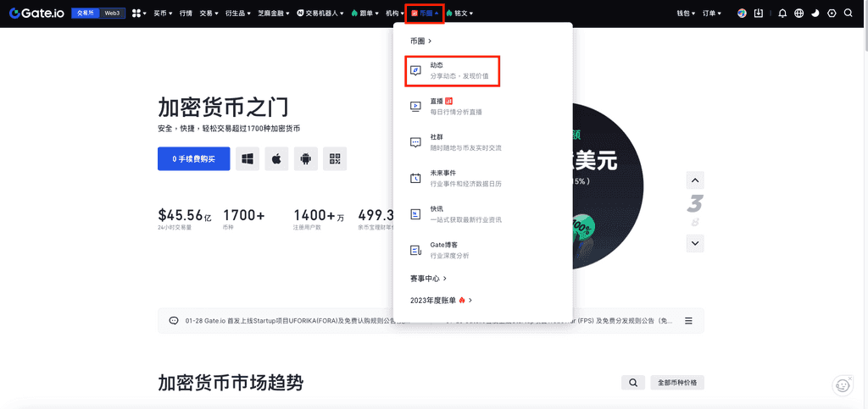868x409 pixels.
Task: Click the Android download icon
Action: (306, 159)
